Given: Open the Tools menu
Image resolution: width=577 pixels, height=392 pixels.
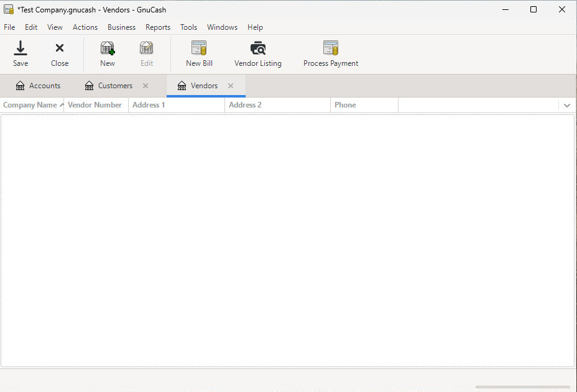Looking at the screenshot, I should (188, 27).
